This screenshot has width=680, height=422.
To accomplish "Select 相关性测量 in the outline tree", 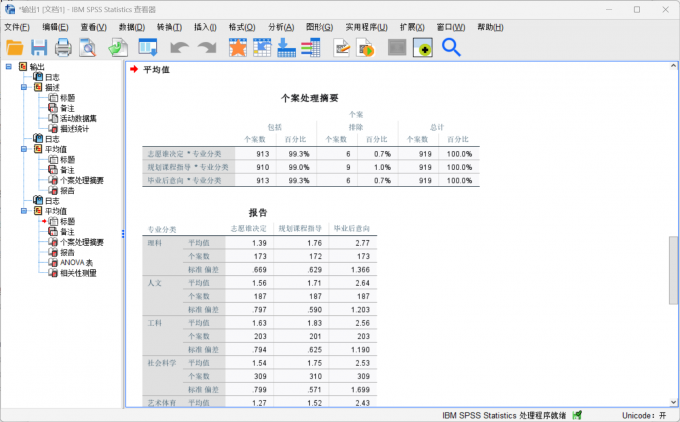I will (x=80, y=273).
